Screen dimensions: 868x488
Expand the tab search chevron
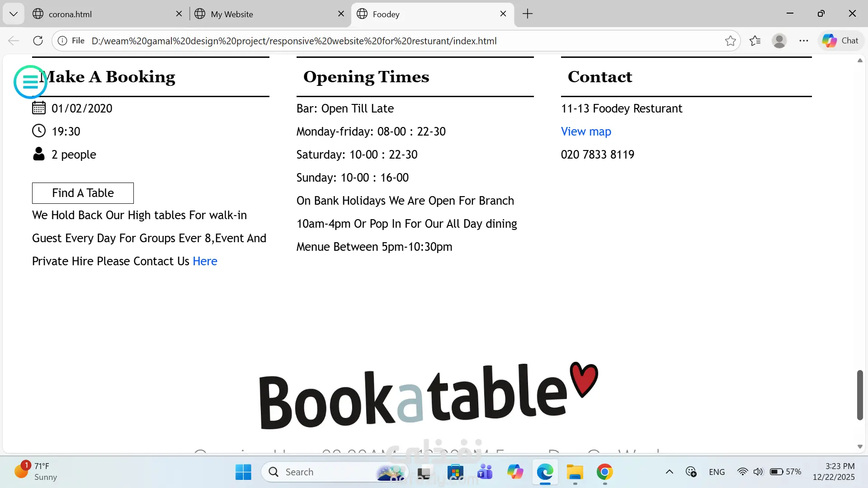14,14
